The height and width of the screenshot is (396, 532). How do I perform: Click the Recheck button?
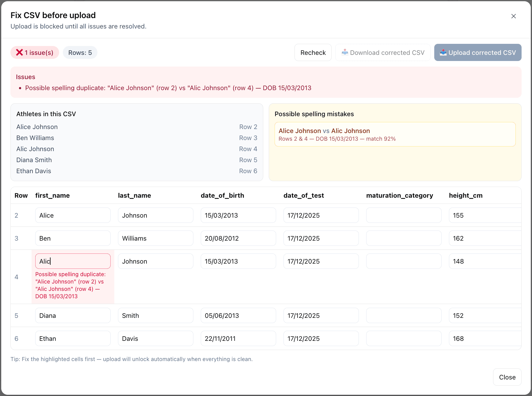point(313,53)
